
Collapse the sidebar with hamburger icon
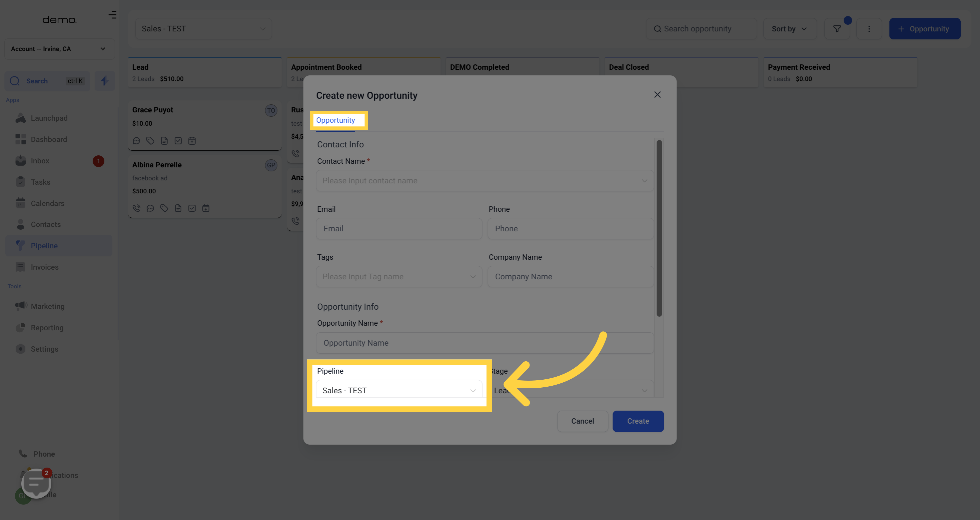112,15
